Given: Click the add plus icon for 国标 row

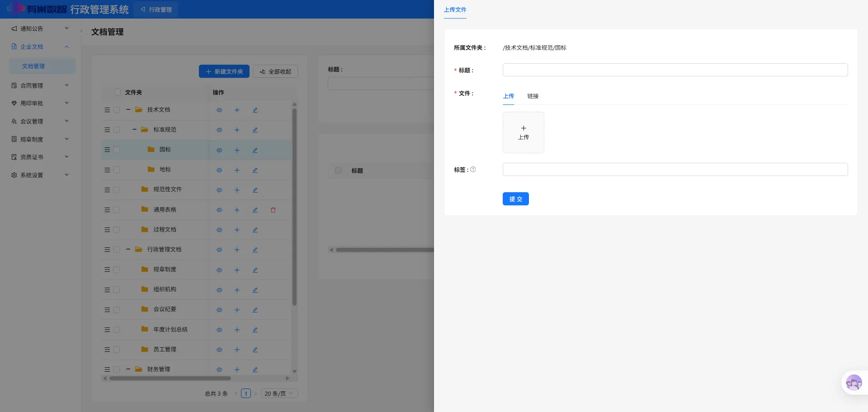Looking at the screenshot, I should pos(237,150).
